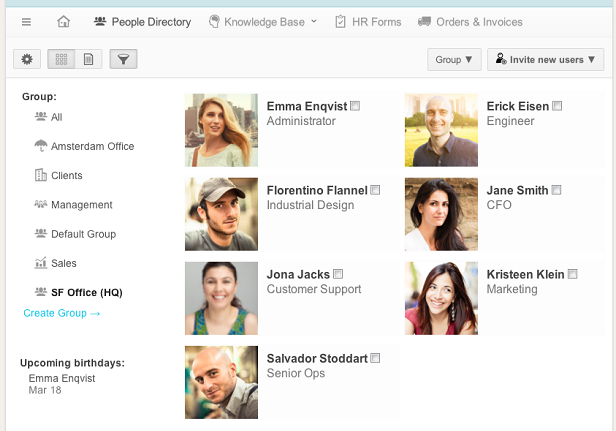Toggle the filter funnel button
The width and height of the screenshot is (616, 431).
coord(123,59)
